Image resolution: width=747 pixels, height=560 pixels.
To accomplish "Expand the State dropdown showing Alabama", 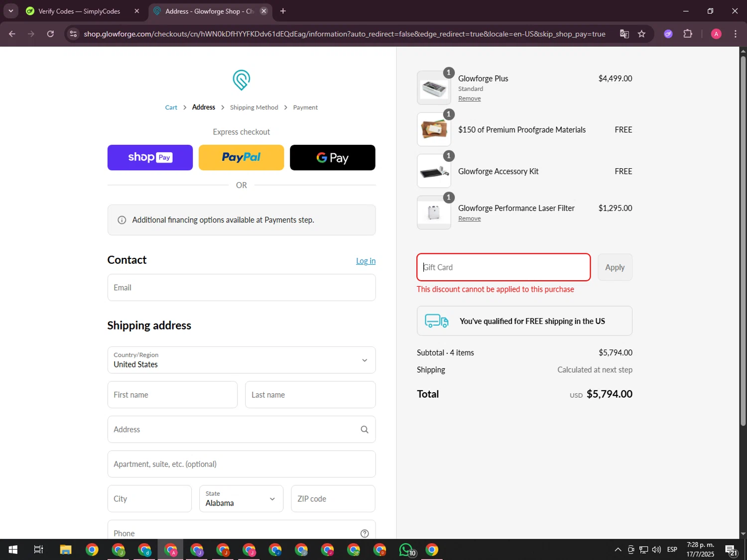I will 241,499.
